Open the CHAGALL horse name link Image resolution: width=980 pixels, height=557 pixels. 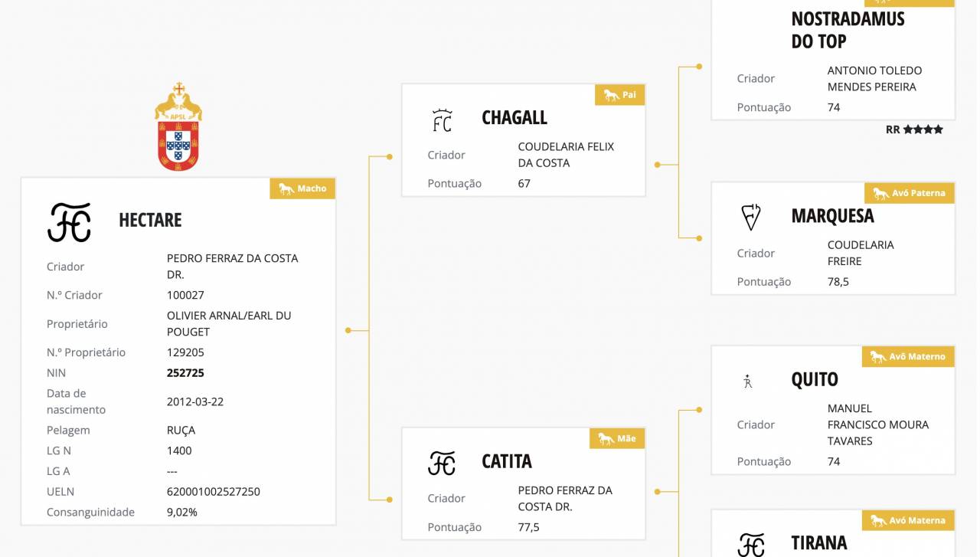click(x=514, y=118)
